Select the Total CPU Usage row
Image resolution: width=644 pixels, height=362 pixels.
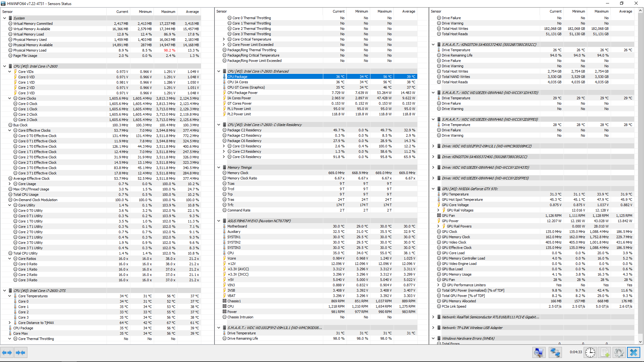point(104,195)
